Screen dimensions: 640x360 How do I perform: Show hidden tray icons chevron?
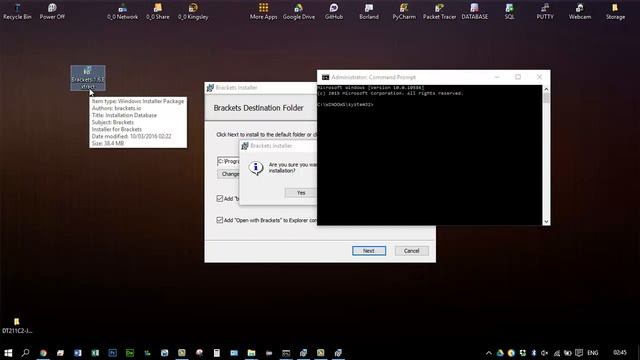click(489, 353)
